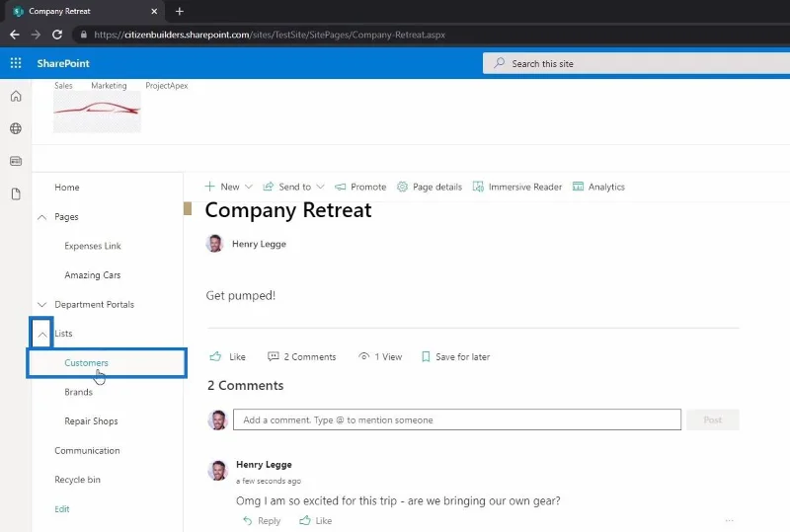Open the Recycle bin link
Viewport: 790px width, 532px height.
pos(78,480)
